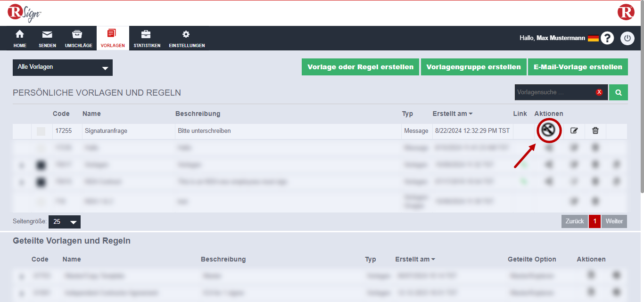The image size is (644, 302).
Task: Open help via the question mark icon
Action: [x=607, y=38]
